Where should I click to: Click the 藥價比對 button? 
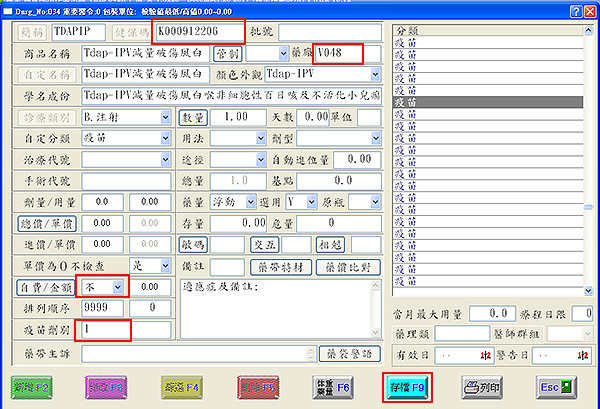pos(348,266)
